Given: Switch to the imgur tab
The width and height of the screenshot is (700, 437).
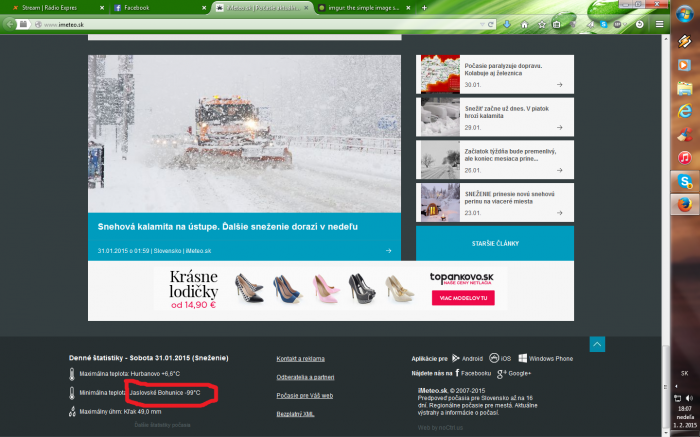Looking at the screenshot, I should coord(364,8).
